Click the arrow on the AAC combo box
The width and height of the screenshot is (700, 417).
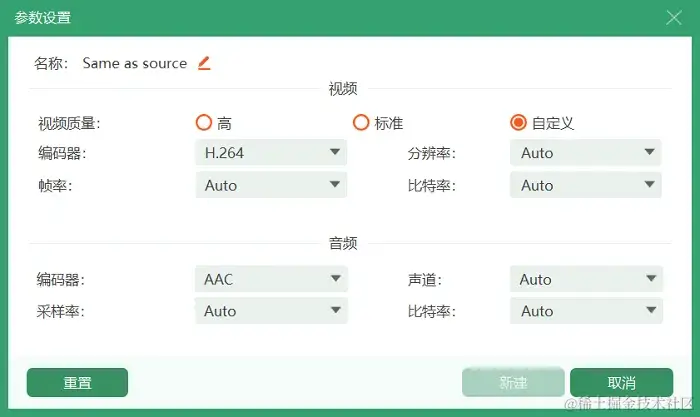click(336, 279)
